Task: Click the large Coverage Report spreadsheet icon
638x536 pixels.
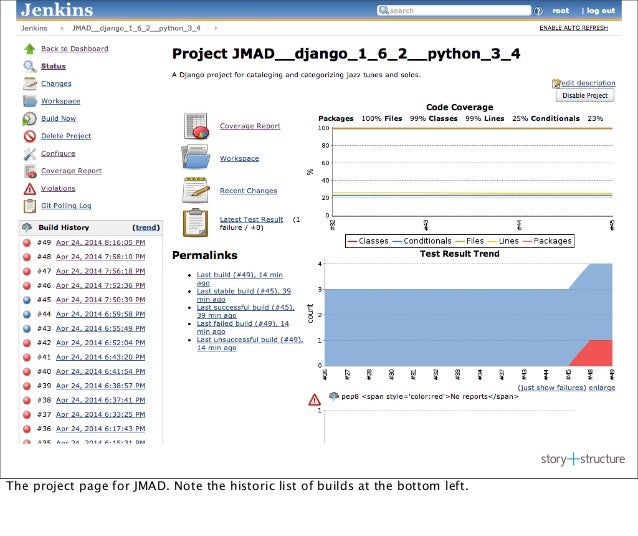Action: (x=196, y=126)
